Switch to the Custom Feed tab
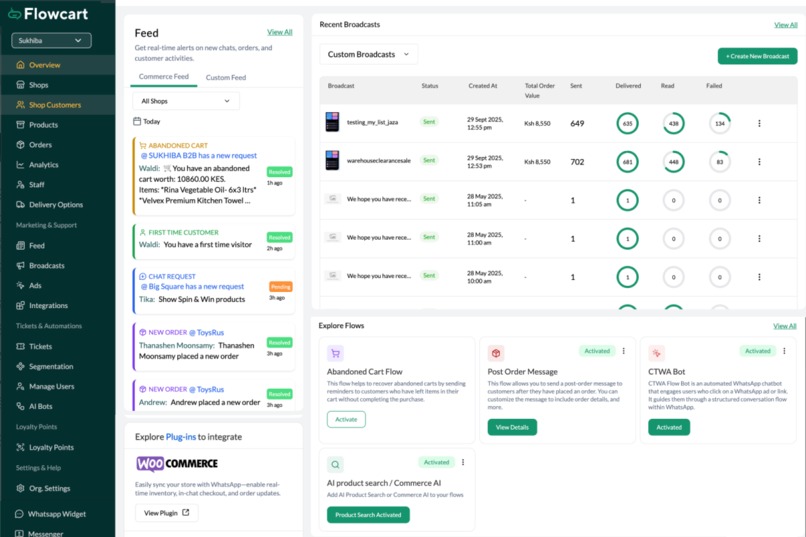 coord(226,78)
